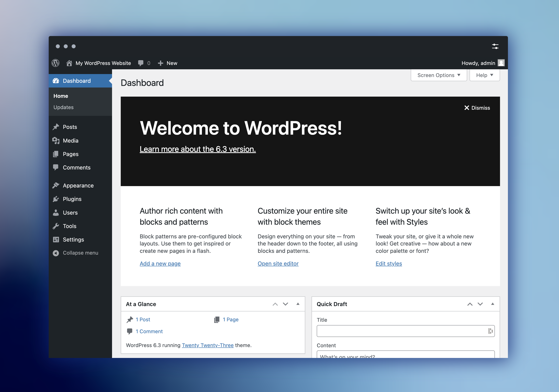Toggle the Quick Draft panel closed

(x=492, y=304)
